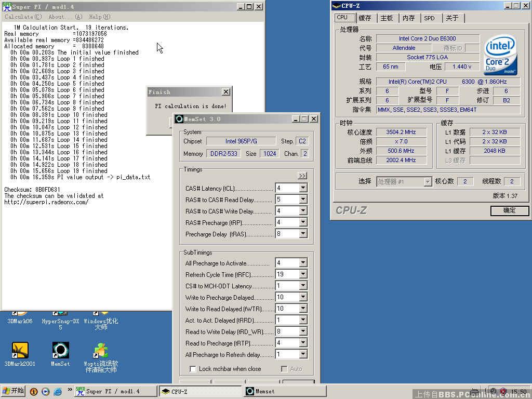Viewport: 532px width, 399px height.
Task: Click the >> button in MemSet Timings
Action: coord(302,176)
